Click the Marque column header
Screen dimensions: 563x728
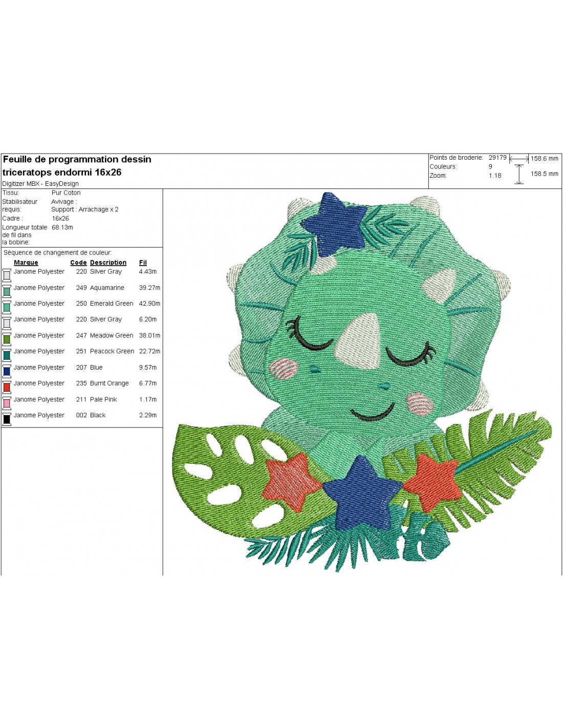point(26,263)
